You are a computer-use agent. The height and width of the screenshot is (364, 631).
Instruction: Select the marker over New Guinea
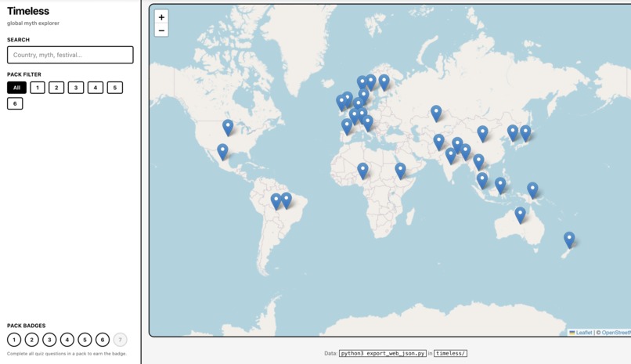click(532, 190)
